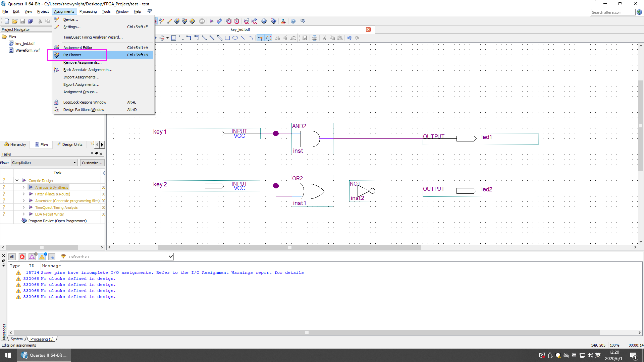Toggle EDA Netlist Writer task checkbox
This screenshot has width=644, height=362.
coord(4,214)
